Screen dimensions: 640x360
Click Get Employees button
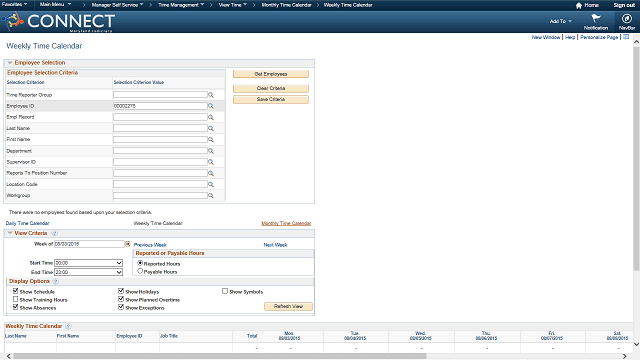point(271,74)
